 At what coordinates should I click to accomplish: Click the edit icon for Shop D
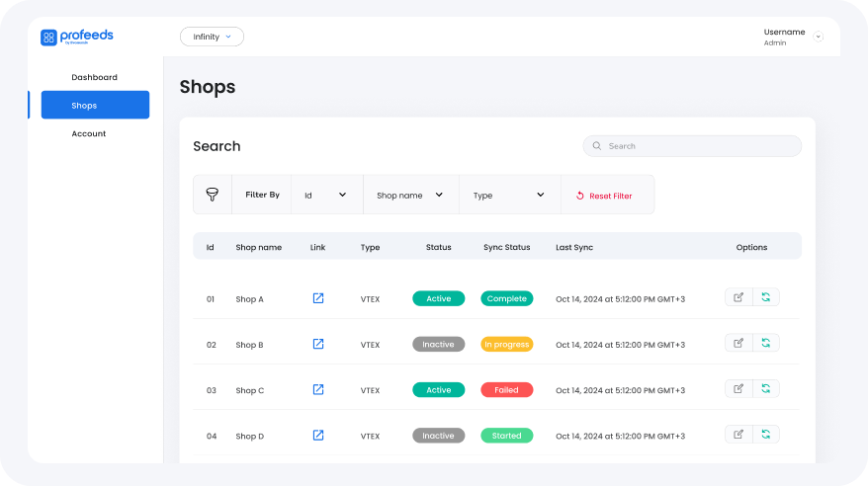[x=738, y=434]
